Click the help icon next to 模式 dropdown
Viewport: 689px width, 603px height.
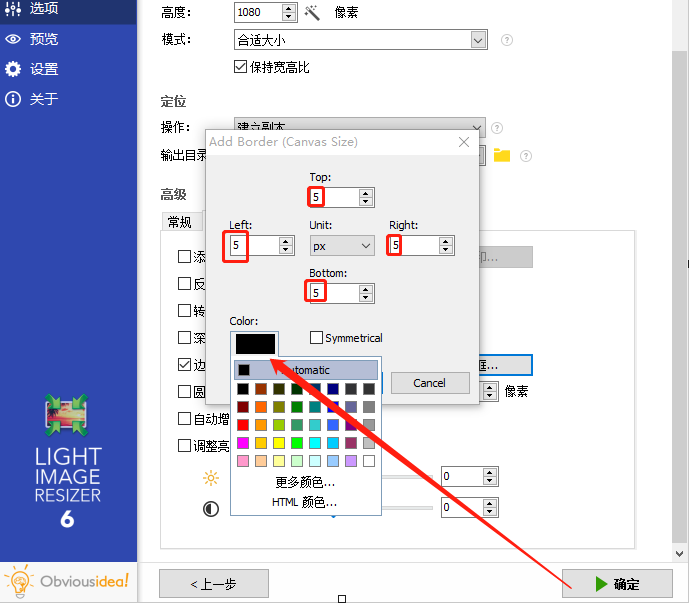coord(507,40)
